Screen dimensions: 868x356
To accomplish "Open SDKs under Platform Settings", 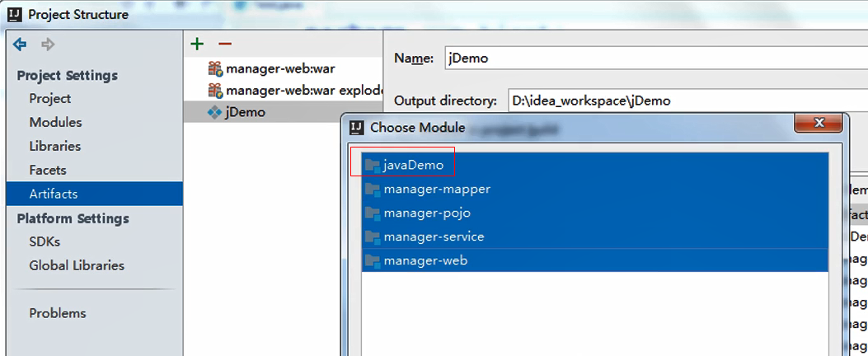I will (45, 241).
